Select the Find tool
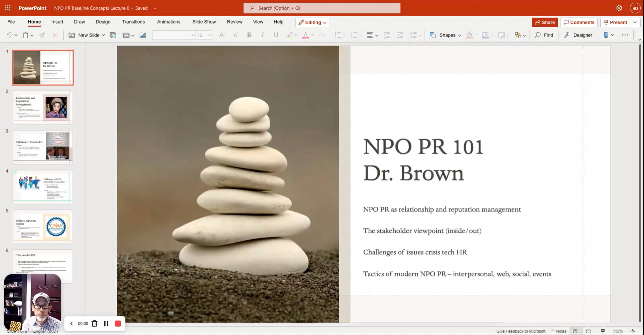Viewport: 644px width, 335px height. tap(544, 35)
